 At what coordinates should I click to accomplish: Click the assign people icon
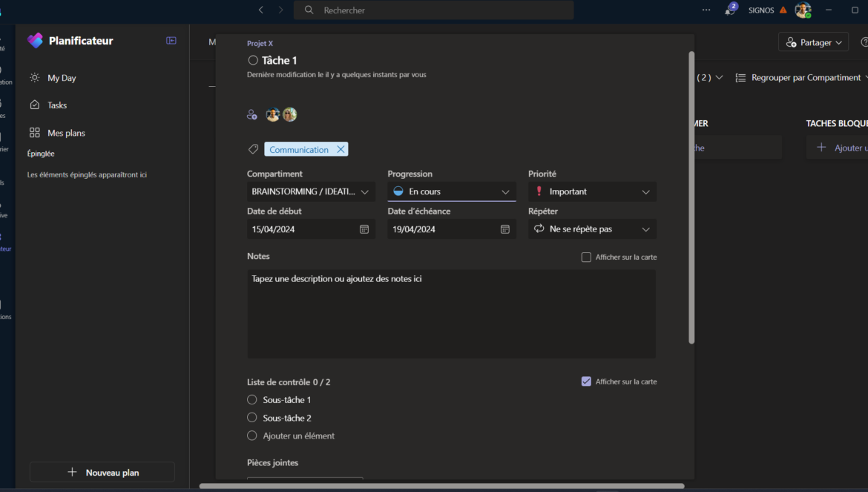tap(252, 115)
